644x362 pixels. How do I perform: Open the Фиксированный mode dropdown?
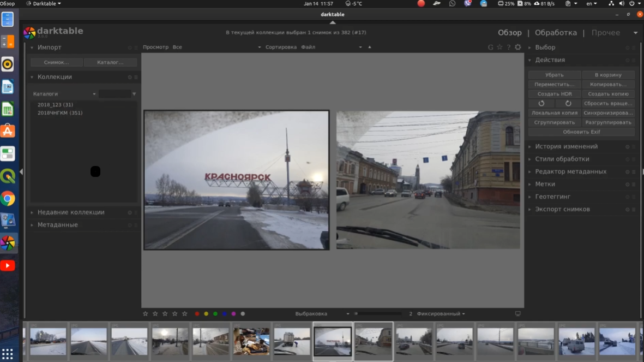coord(441,314)
